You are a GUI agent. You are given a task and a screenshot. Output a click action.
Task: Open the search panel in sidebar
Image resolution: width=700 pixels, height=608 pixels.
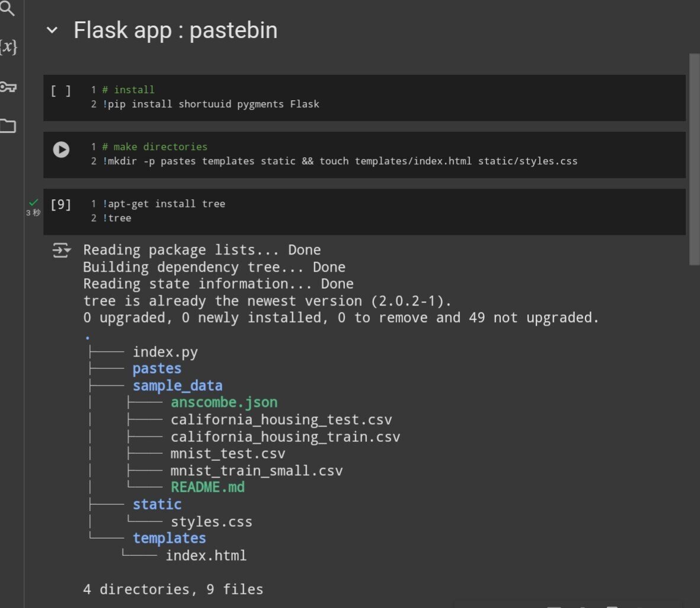7,8
